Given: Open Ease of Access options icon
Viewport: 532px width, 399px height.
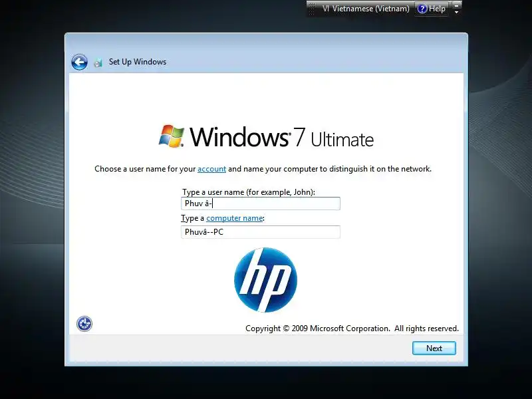Looking at the screenshot, I should tap(84, 324).
